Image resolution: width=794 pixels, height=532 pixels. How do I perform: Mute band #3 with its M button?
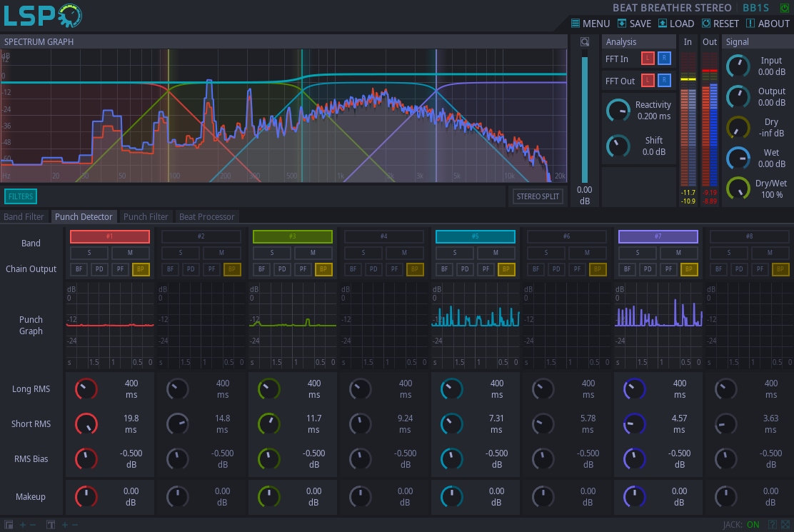coord(313,253)
